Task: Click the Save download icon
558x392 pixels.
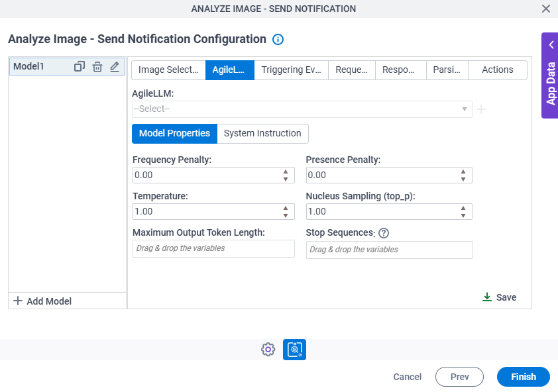Action: click(x=487, y=297)
